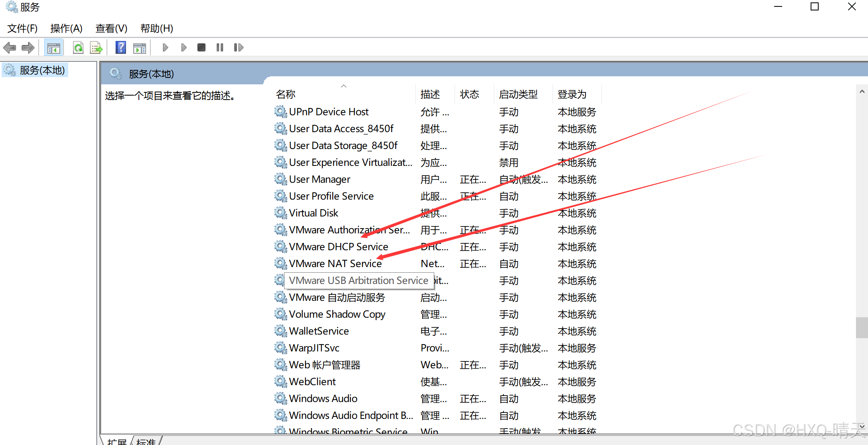Click the vertical scrollbar up arrow

click(862, 92)
